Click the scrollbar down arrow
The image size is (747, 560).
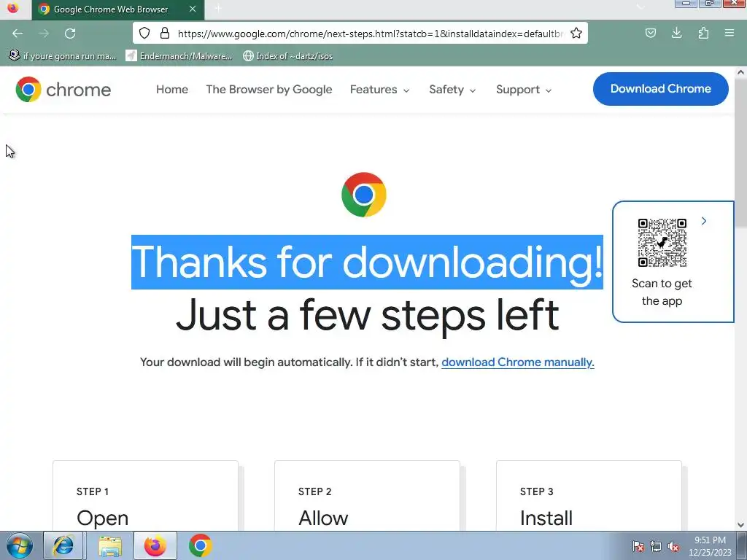pyautogui.click(x=740, y=525)
